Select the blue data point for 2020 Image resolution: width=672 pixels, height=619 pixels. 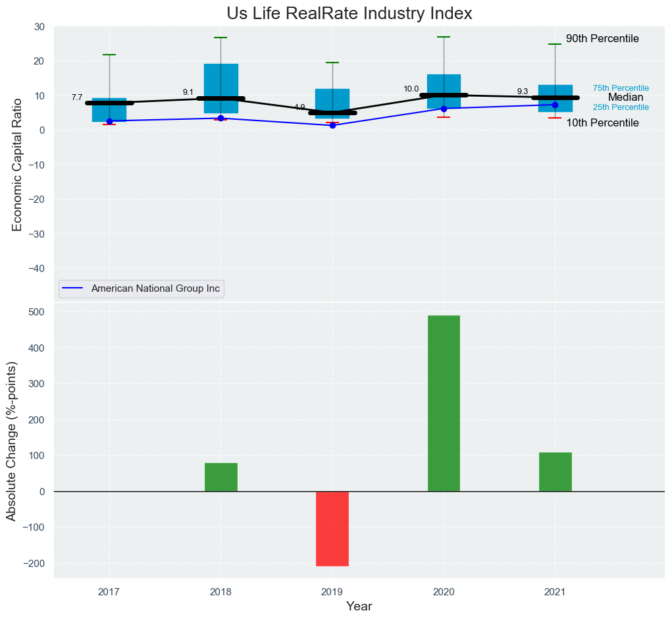(x=444, y=109)
